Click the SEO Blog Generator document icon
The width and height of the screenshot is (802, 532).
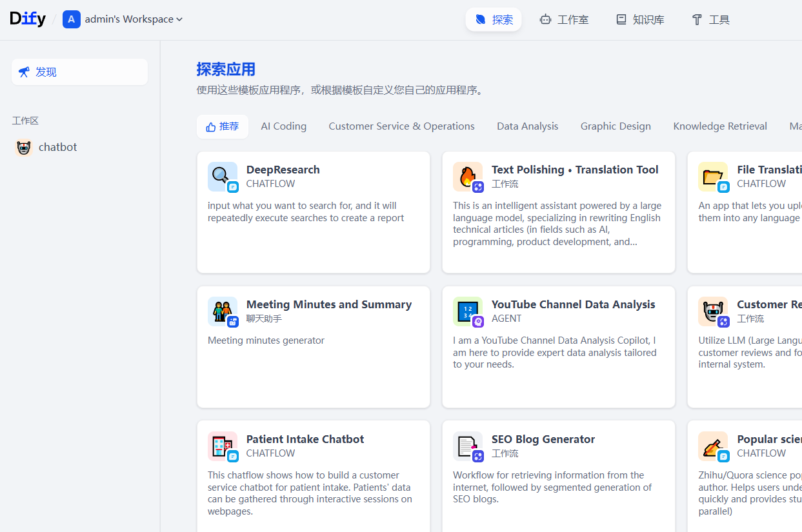(468, 446)
